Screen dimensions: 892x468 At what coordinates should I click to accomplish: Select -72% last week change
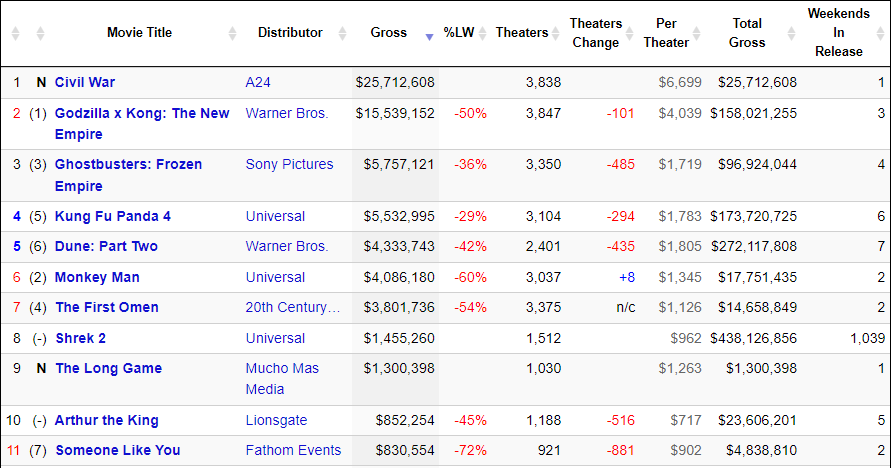click(x=470, y=450)
